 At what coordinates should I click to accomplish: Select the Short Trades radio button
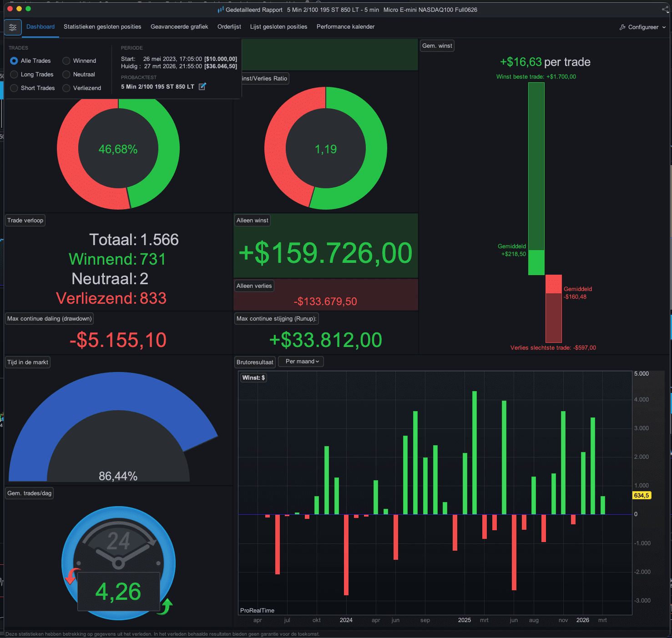pyautogui.click(x=14, y=88)
